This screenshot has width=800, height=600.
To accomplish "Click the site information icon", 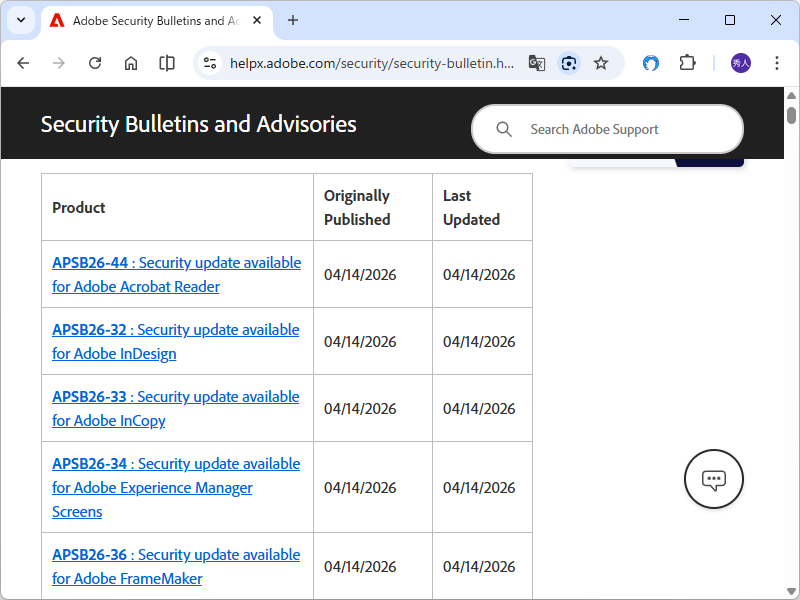I will [x=210, y=63].
